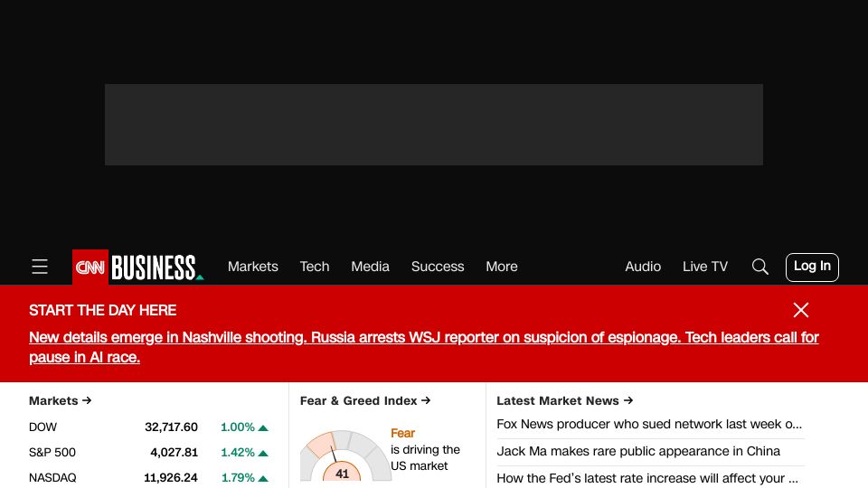The width and height of the screenshot is (868, 488).
Task: Open the Latest Market News heading
Action: [x=564, y=400]
